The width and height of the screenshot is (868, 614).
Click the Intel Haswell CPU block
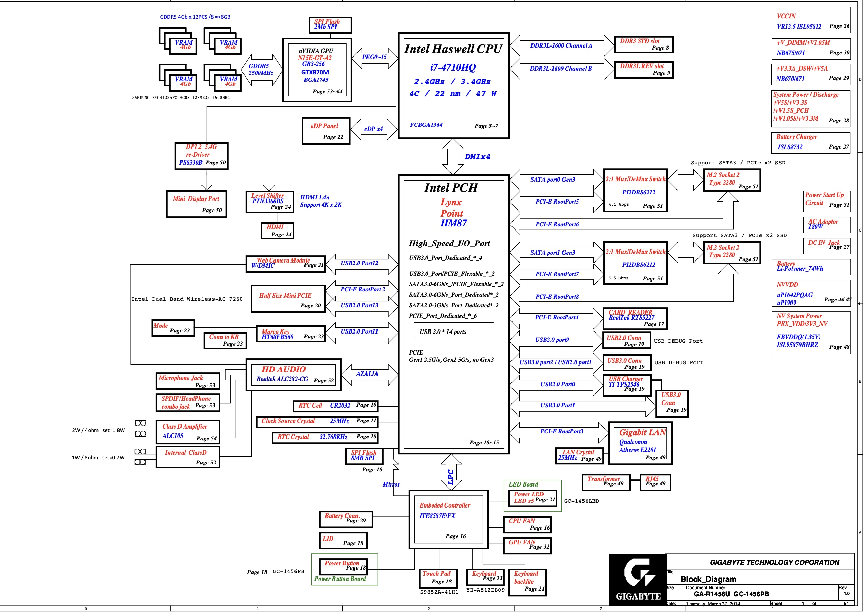453,85
